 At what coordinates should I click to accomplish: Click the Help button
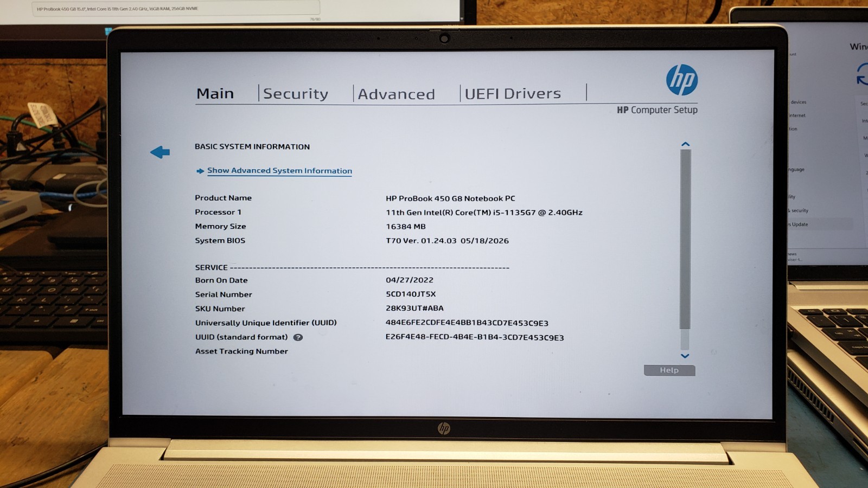tap(669, 370)
